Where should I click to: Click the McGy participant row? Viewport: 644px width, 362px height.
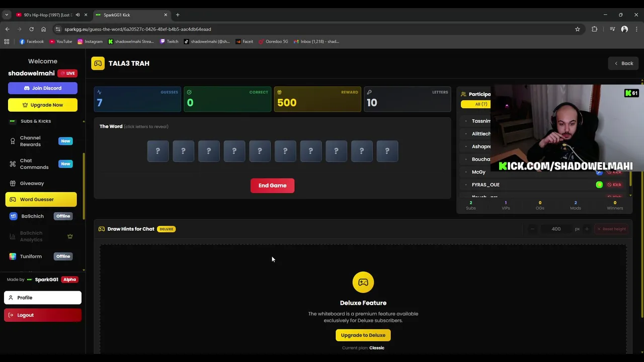point(543,172)
